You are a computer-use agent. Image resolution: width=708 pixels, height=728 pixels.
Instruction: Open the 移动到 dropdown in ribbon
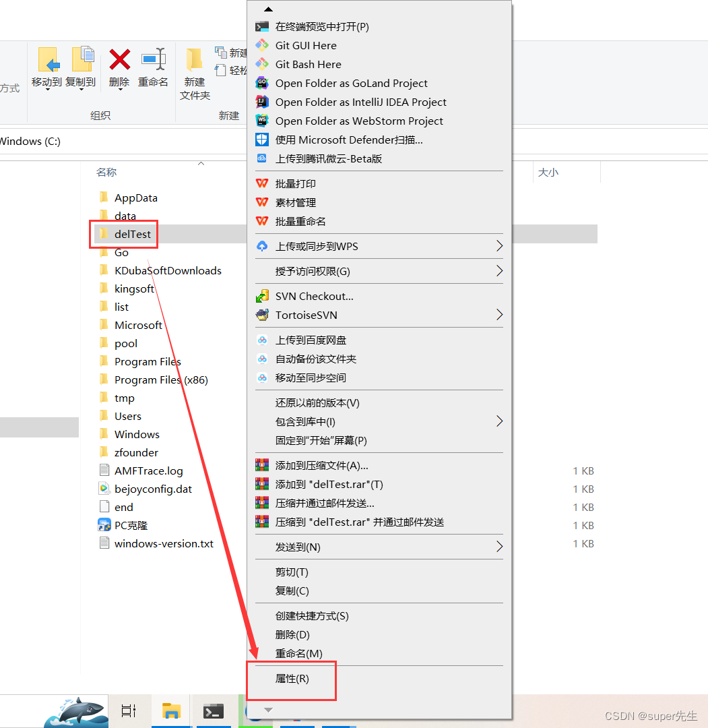pos(47,89)
